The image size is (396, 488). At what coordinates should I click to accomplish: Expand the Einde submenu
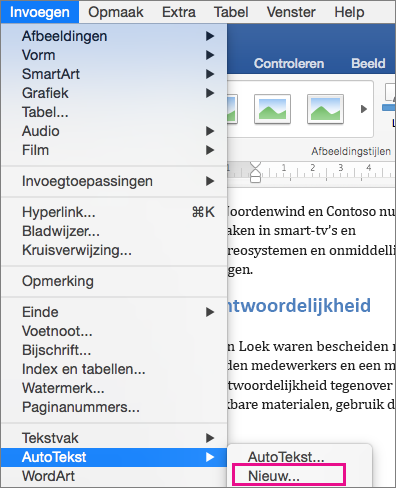point(114,312)
